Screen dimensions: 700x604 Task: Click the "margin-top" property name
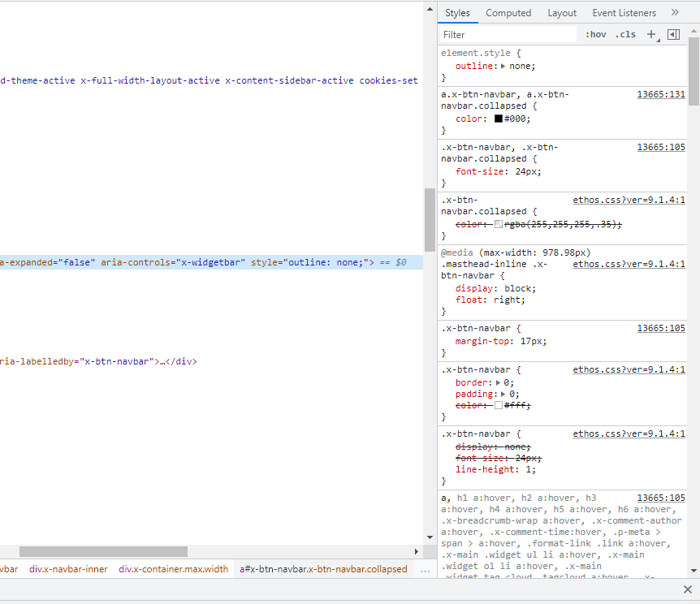482,342
